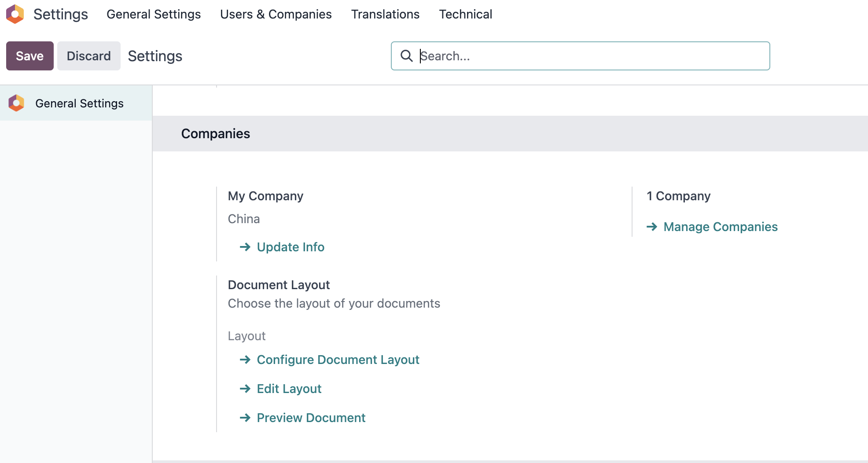This screenshot has height=463, width=868.
Task: Click the Settings breadcrumb title next to Discard
Action: 155,56
